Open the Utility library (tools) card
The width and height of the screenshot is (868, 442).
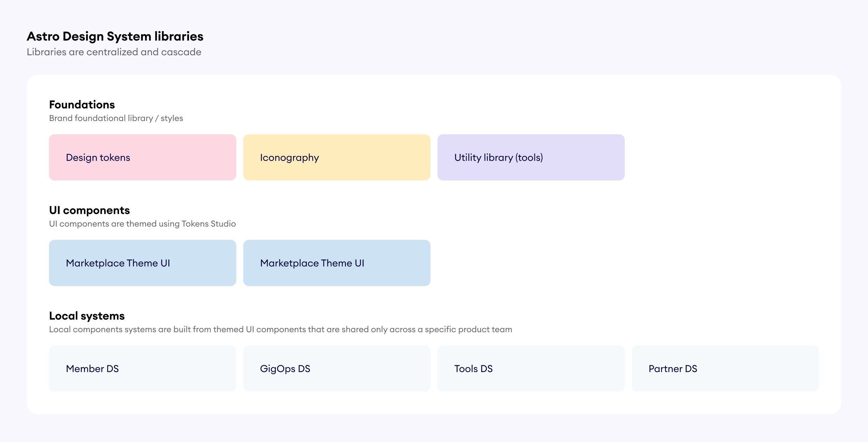point(531,157)
